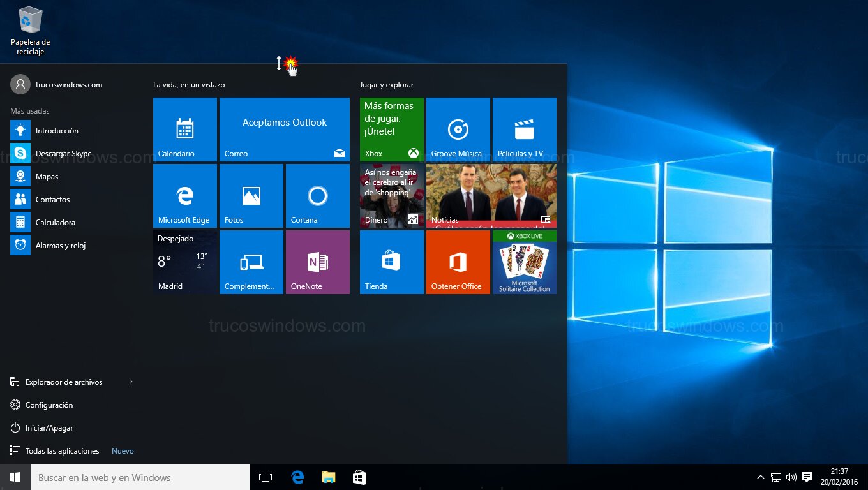Open the Calendario tile

185,130
